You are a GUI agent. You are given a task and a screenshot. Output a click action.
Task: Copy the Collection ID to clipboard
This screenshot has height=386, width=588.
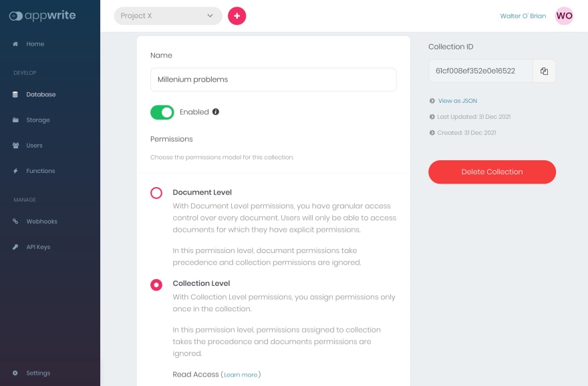point(544,71)
